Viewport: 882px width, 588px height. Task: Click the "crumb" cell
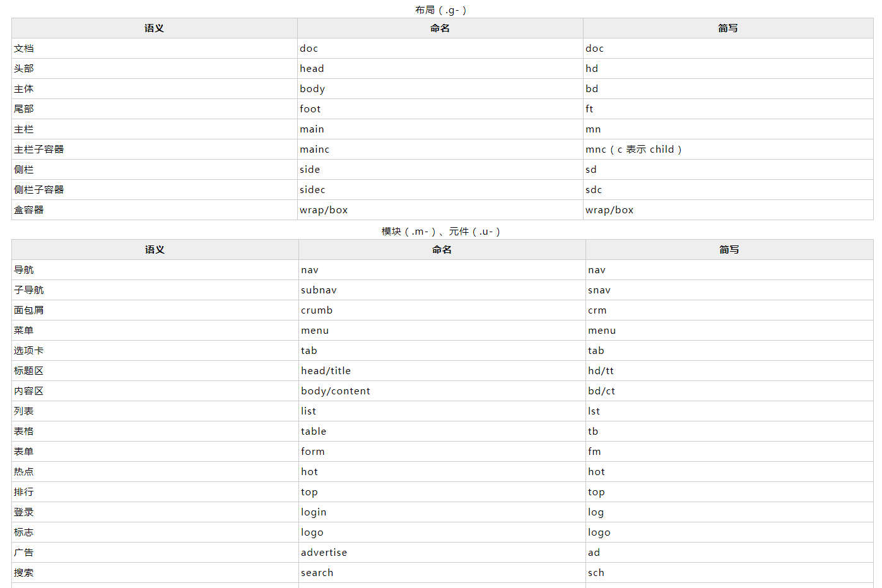pyautogui.click(x=317, y=310)
